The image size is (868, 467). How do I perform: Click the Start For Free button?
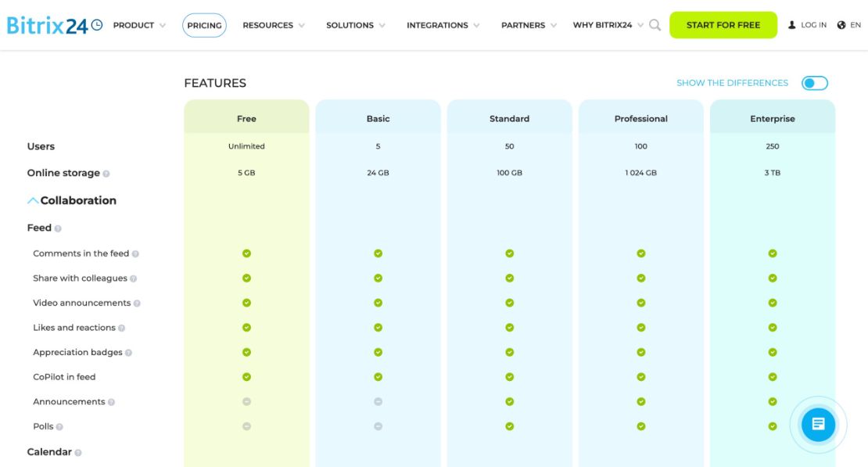[723, 25]
